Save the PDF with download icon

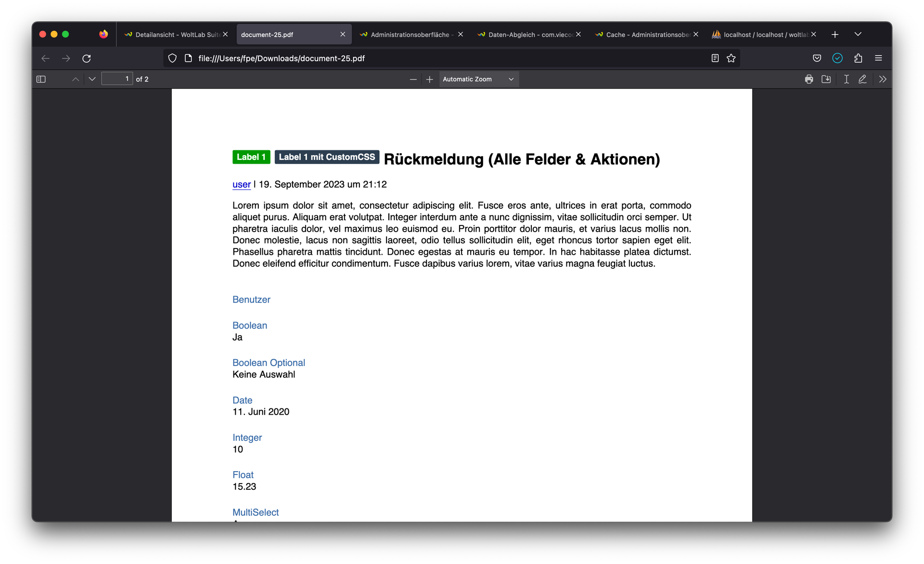[x=826, y=79]
